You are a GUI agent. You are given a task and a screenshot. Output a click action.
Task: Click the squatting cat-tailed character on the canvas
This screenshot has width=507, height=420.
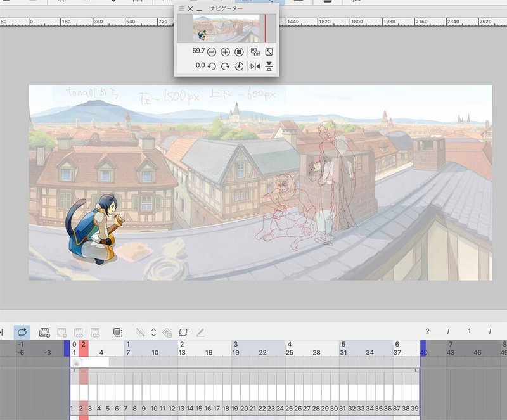(94, 229)
